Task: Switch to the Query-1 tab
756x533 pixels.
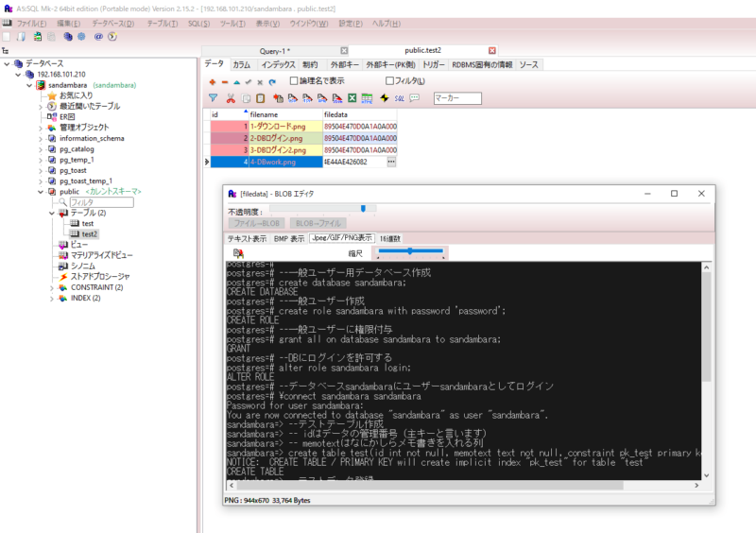Action: [x=275, y=51]
